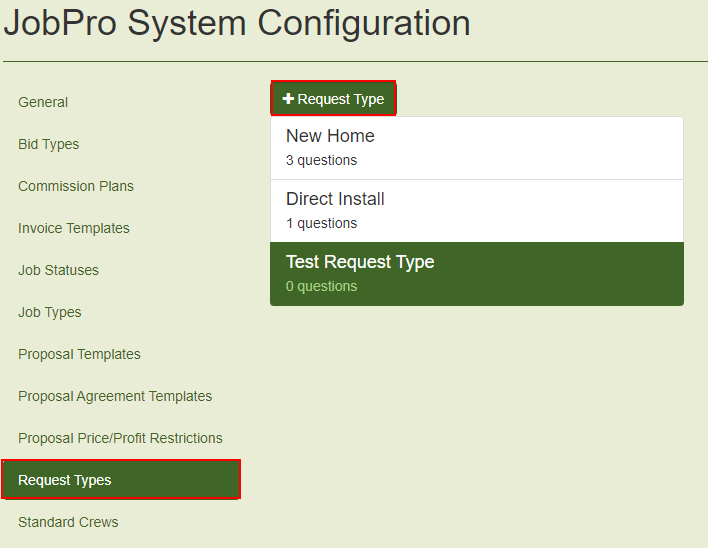Choose the Test Request Type entry
This screenshot has height=548, width=708.
477,274
